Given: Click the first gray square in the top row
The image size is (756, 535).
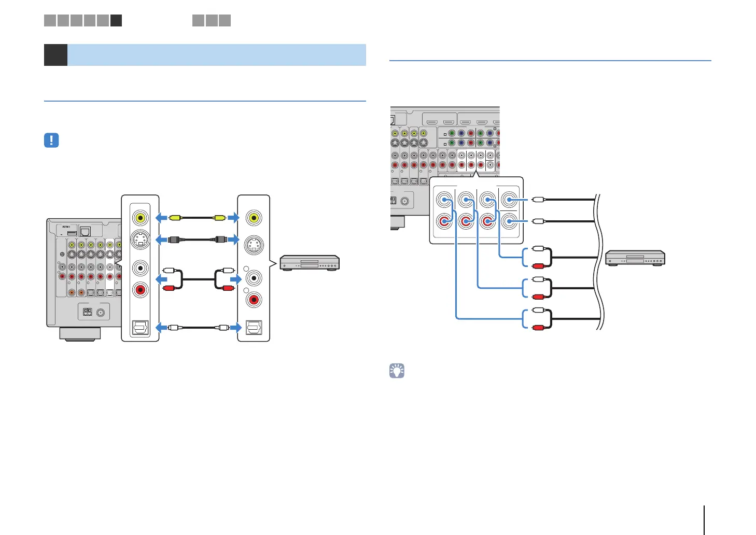Looking at the screenshot, I should tap(50, 20).
